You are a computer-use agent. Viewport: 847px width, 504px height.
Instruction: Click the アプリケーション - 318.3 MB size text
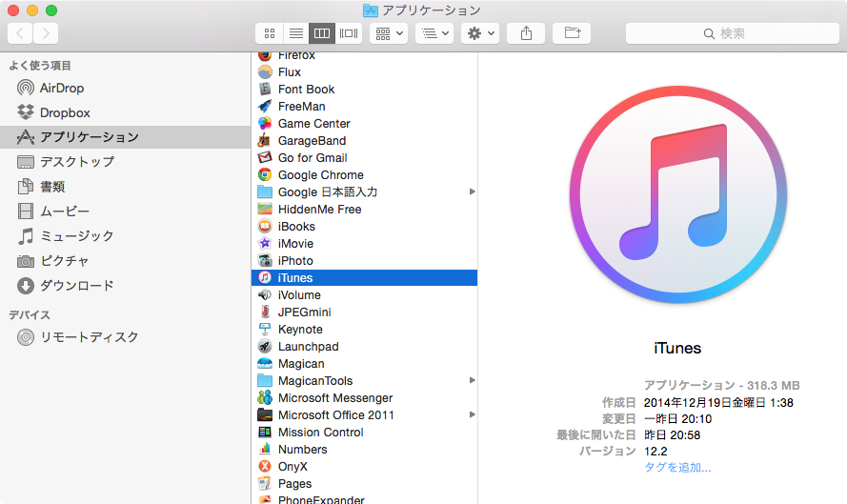(x=721, y=385)
